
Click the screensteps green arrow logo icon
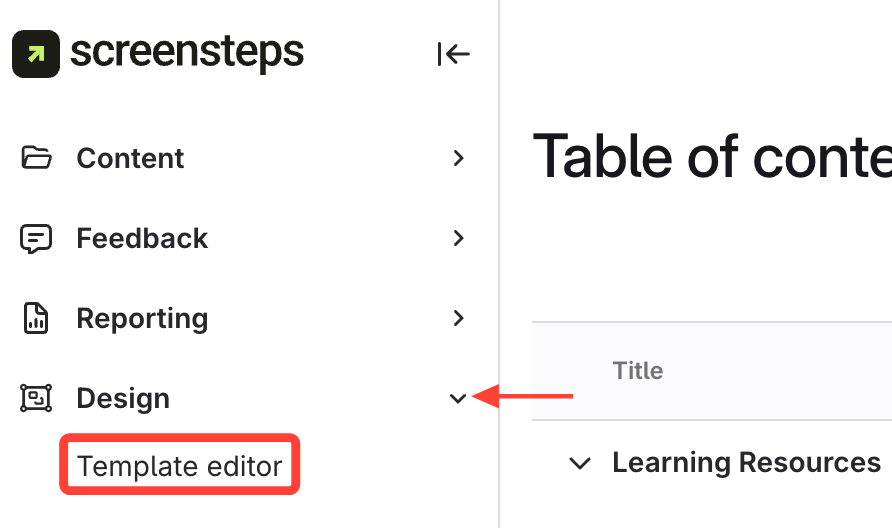coord(36,53)
